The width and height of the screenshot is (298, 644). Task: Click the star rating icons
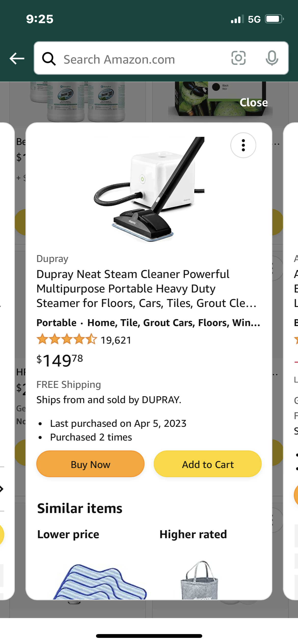tap(67, 340)
